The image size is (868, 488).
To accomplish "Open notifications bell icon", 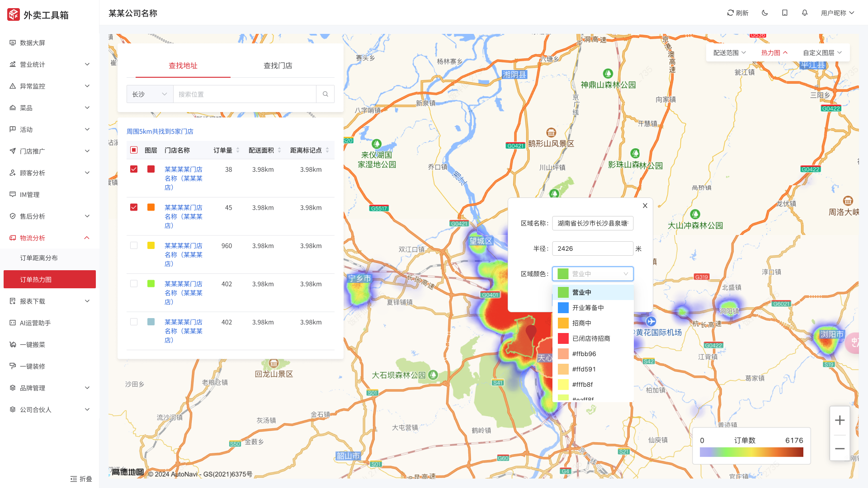I will [x=805, y=13].
